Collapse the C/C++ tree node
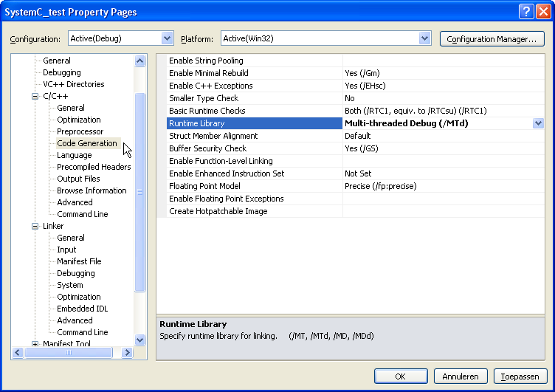This screenshot has height=392, width=555. point(35,97)
